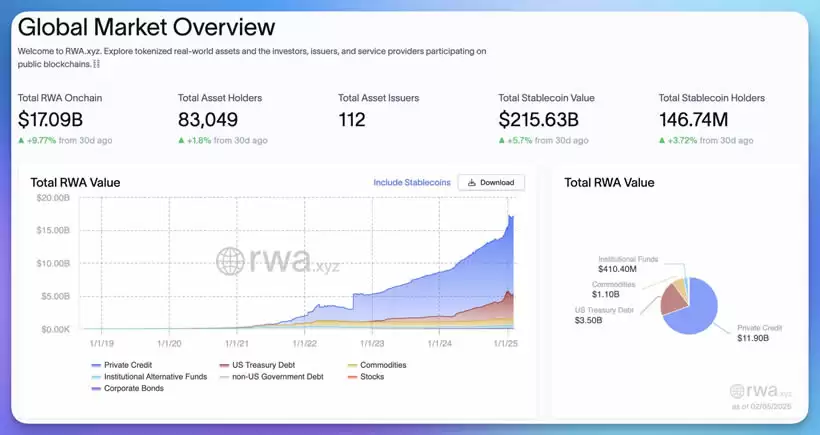Click the green up arrow under Total RWA Onchain
Image resolution: width=820 pixels, height=435 pixels.
click(22, 141)
